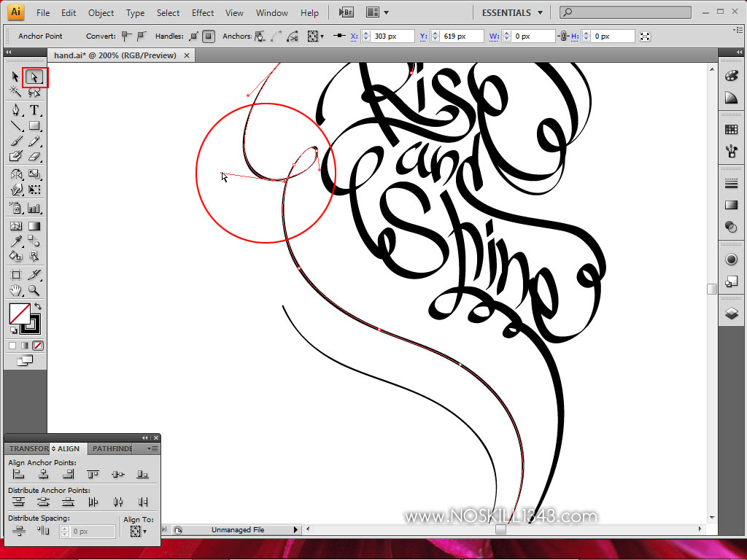Hide handles for multiple selected anchors
The width and height of the screenshot is (747, 560).
pyautogui.click(x=209, y=36)
